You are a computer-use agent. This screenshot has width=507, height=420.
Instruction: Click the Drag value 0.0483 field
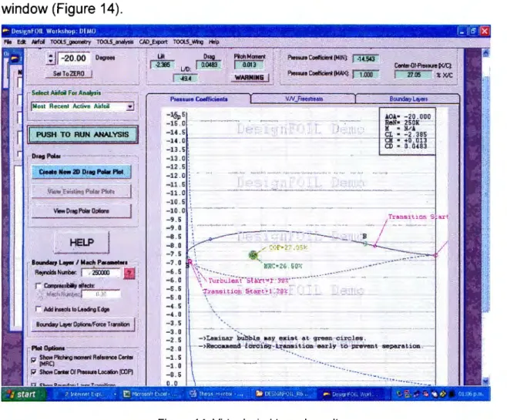click(209, 65)
